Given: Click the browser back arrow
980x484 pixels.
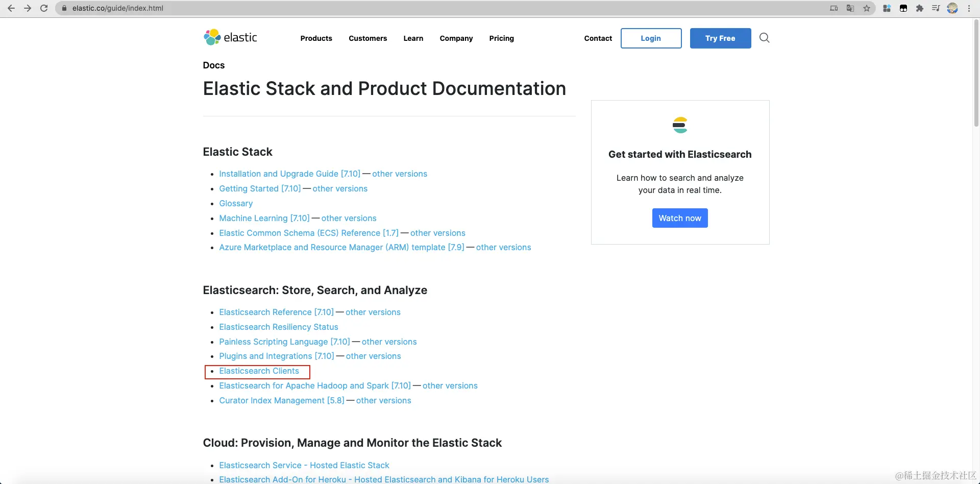Looking at the screenshot, I should tap(11, 8).
